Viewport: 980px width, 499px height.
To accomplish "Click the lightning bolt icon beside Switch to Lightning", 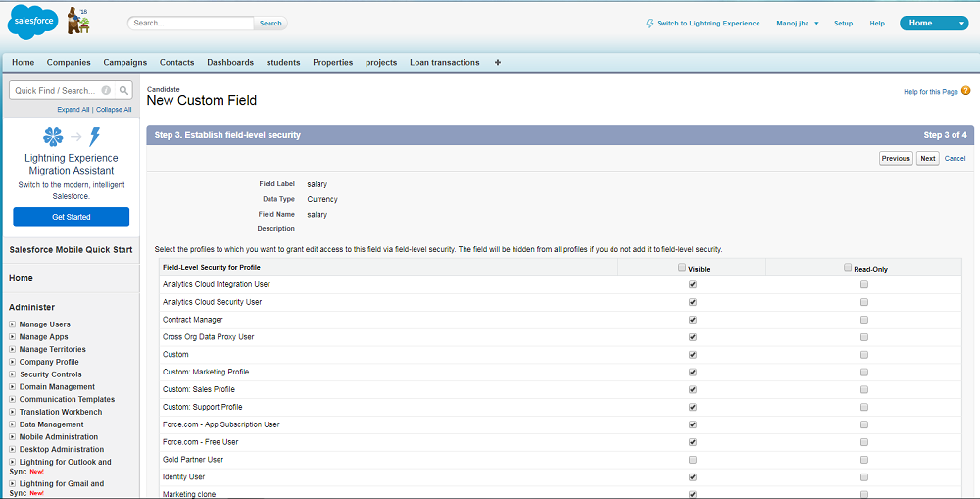I will coord(650,24).
